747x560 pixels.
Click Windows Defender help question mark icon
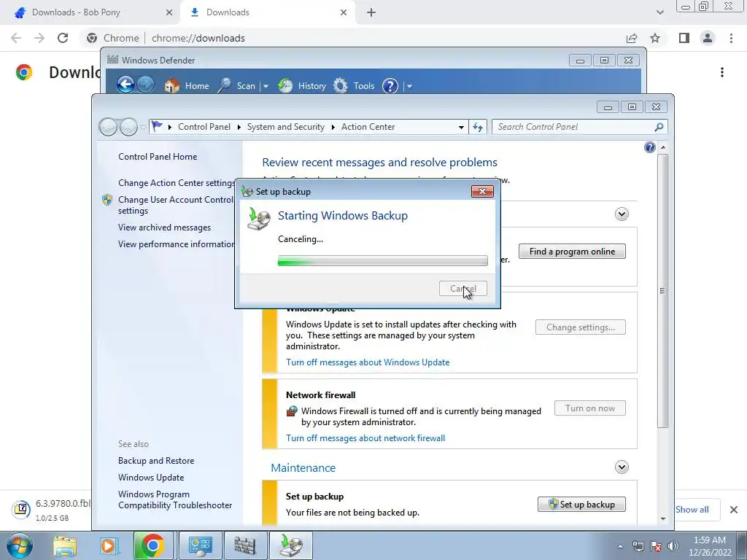point(390,86)
